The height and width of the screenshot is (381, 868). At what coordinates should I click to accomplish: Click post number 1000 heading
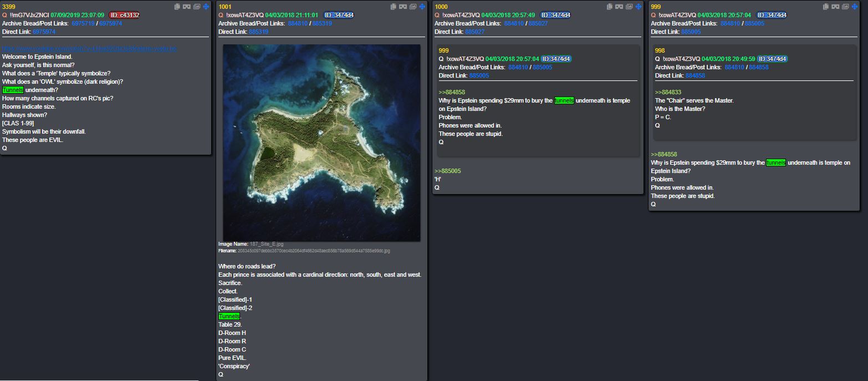pyautogui.click(x=441, y=7)
